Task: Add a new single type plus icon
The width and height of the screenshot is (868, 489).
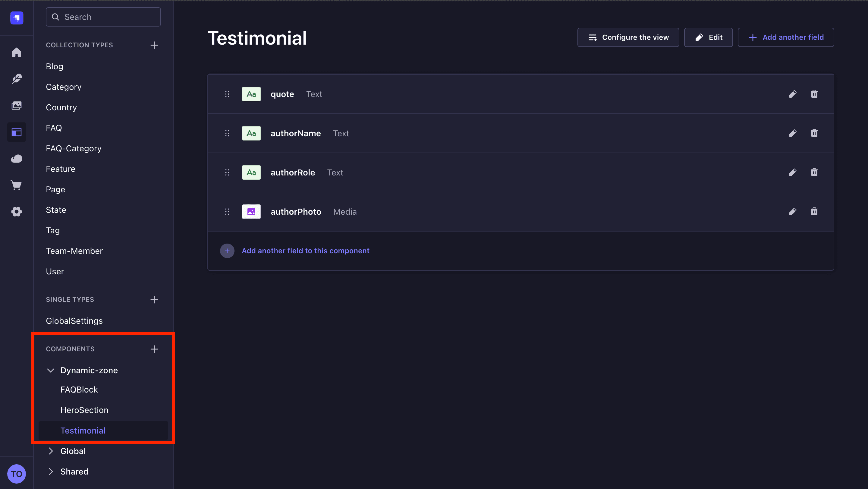Action: tap(154, 300)
